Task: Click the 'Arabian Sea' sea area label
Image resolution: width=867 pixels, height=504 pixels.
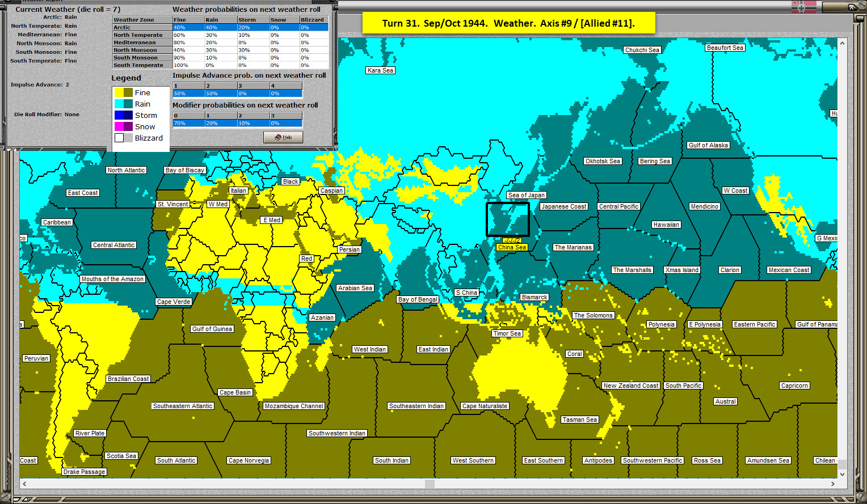Action: 355,288
